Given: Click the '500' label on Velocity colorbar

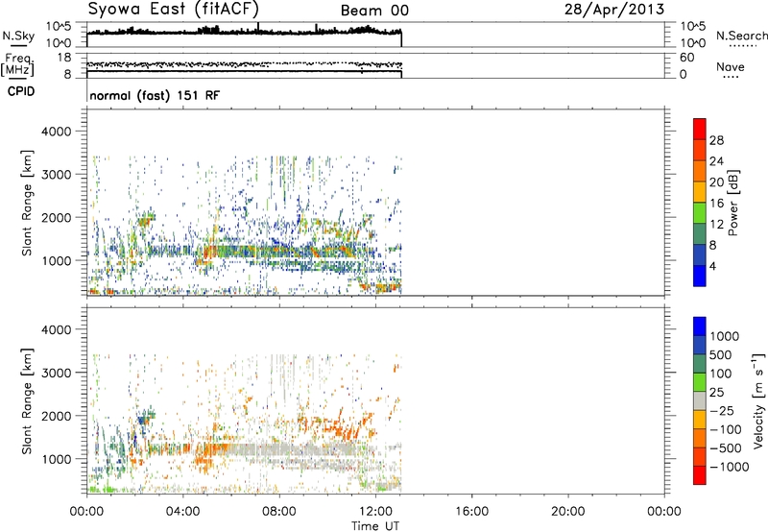Looking at the screenshot, I should pyautogui.click(x=720, y=355).
